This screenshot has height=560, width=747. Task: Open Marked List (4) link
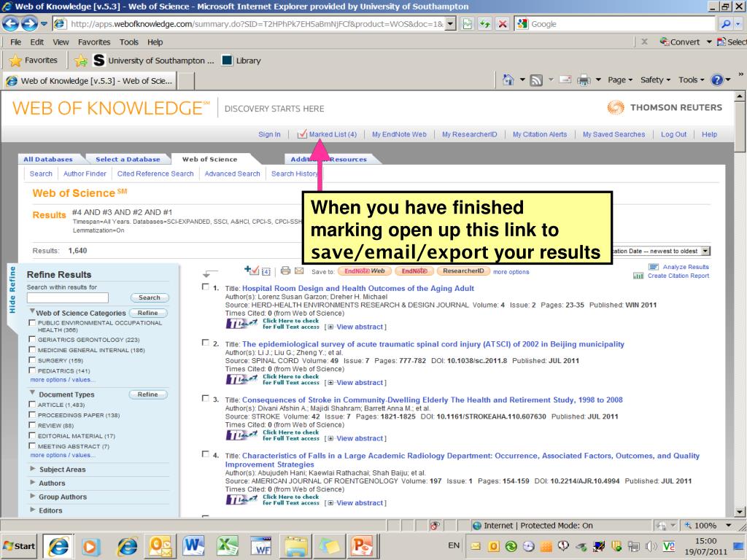(x=333, y=134)
